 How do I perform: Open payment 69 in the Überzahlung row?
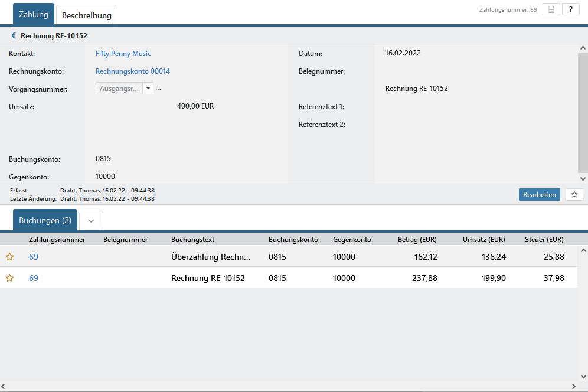[34, 257]
